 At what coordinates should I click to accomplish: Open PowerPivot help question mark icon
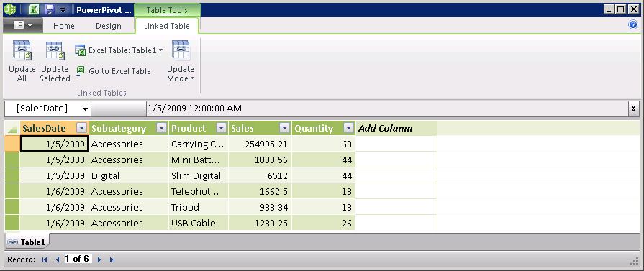click(633, 25)
